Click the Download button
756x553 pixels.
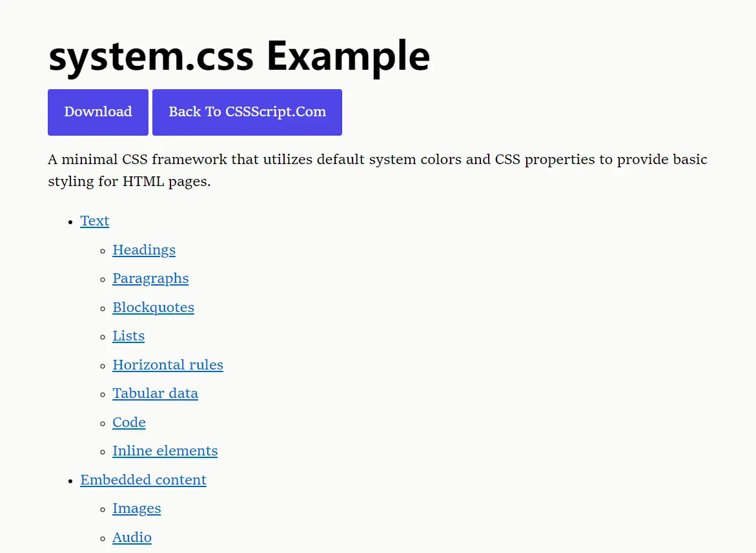point(98,112)
